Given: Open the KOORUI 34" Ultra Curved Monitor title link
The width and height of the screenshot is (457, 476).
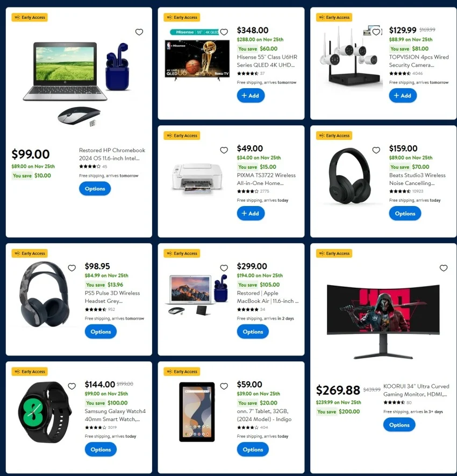Looking at the screenshot, I should 416,390.
